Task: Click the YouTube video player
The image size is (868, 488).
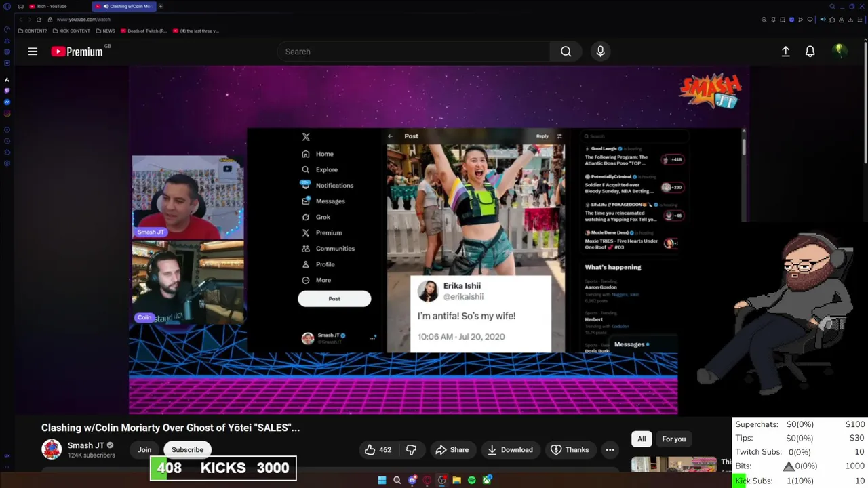Action: (439, 241)
